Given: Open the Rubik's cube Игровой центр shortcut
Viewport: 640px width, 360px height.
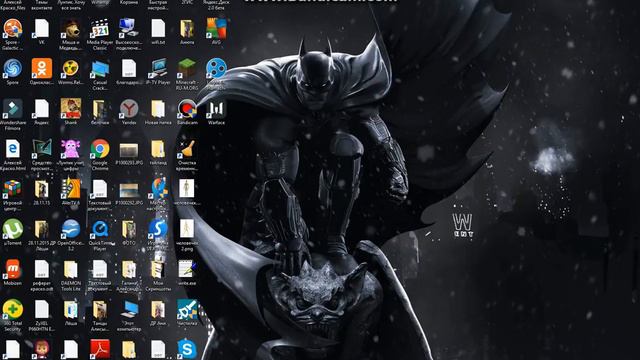Looking at the screenshot, I should click(13, 189).
